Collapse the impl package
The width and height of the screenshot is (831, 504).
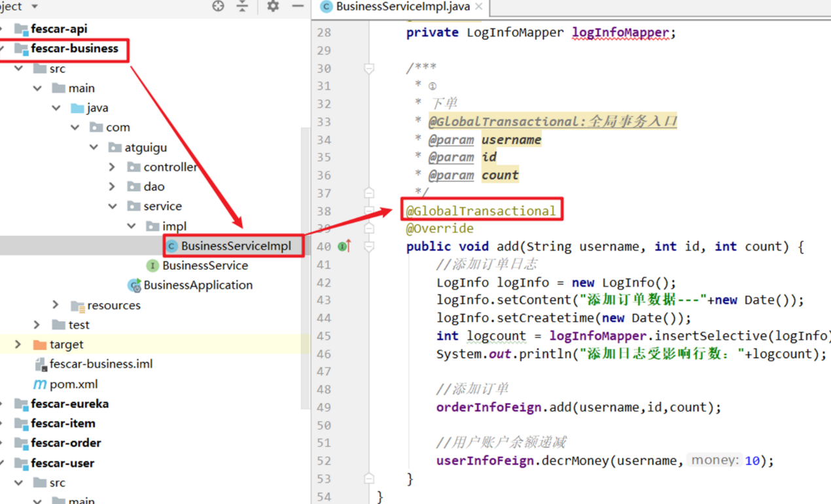pos(132,226)
